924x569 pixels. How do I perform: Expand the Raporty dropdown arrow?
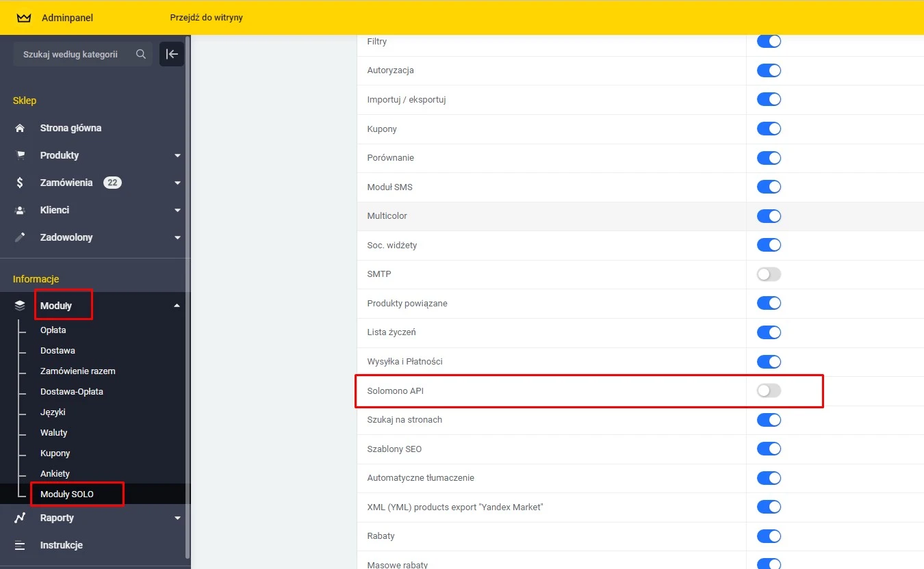[177, 518]
